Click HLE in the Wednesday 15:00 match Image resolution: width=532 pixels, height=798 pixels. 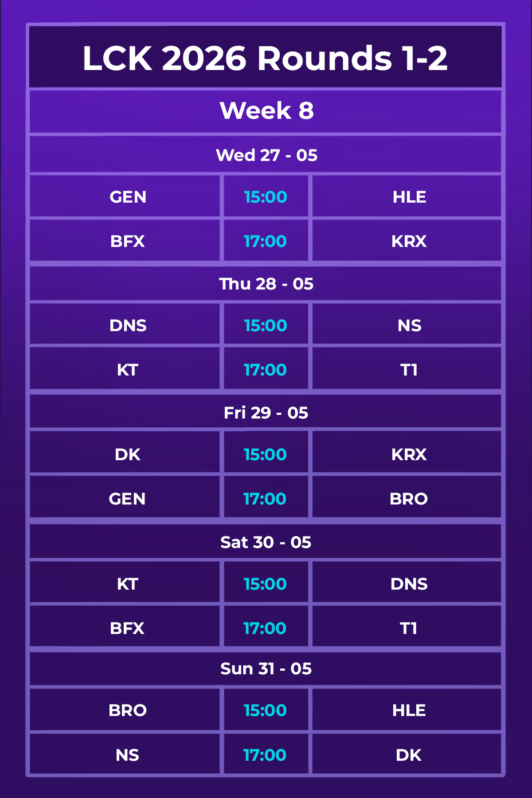pyautogui.click(x=409, y=197)
